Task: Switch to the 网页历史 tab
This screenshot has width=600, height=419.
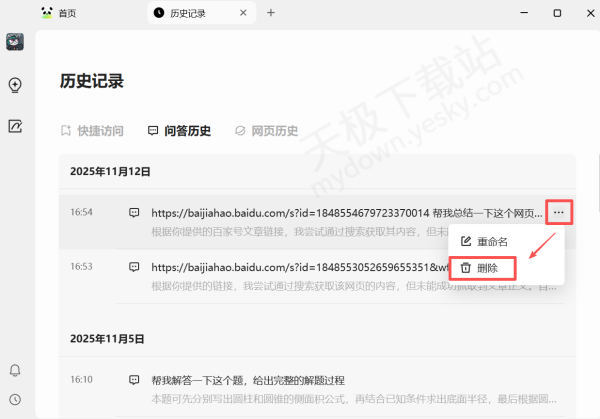Action: click(x=266, y=130)
